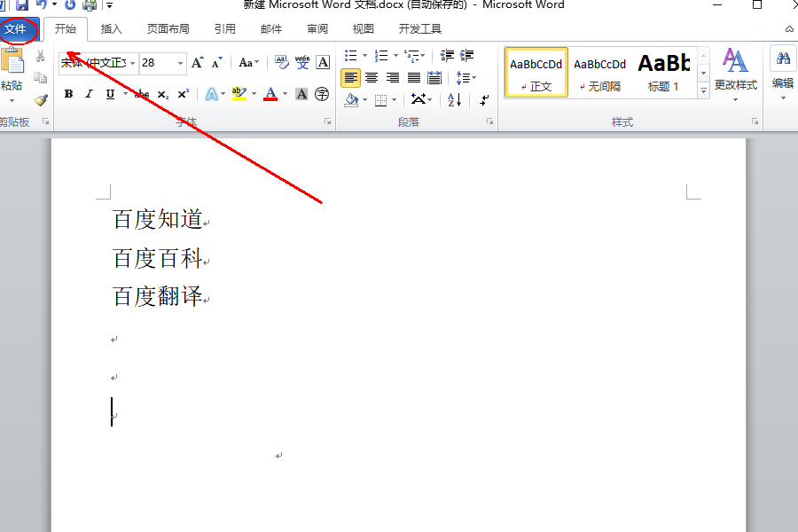
Task: Open the Change Case Aa dropdown
Action: pos(249,63)
